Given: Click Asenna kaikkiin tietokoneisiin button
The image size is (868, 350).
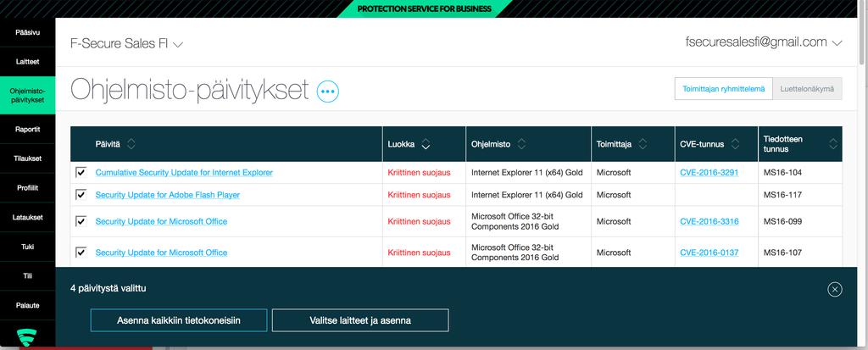Looking at the screenshot, I should click(179, 320).
